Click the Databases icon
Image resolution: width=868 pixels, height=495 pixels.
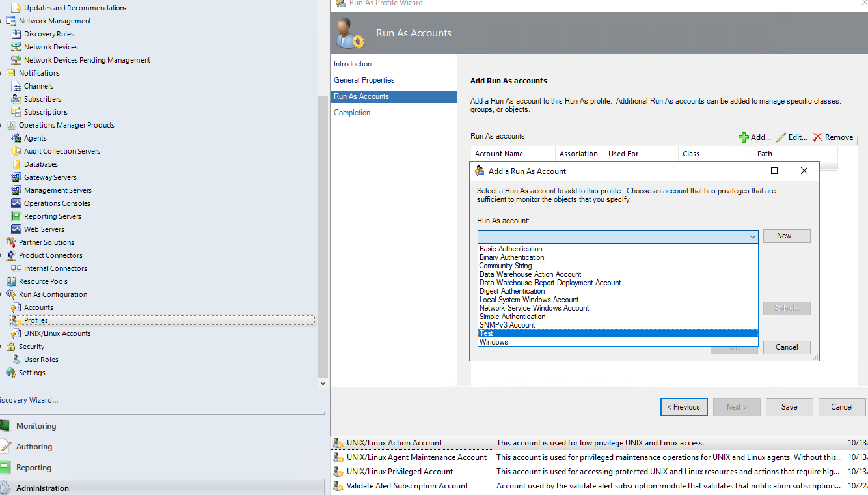(x=17, y=164)
